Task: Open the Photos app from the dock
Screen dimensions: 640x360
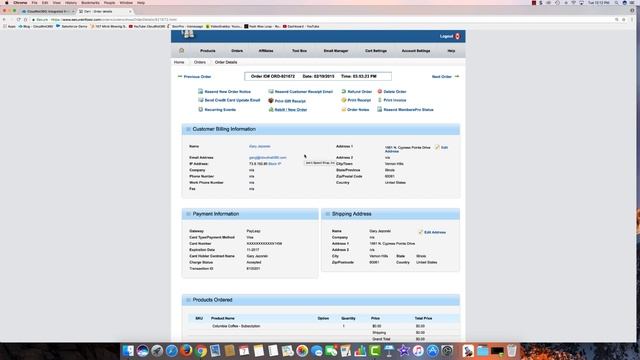Action: click(302, 351)
